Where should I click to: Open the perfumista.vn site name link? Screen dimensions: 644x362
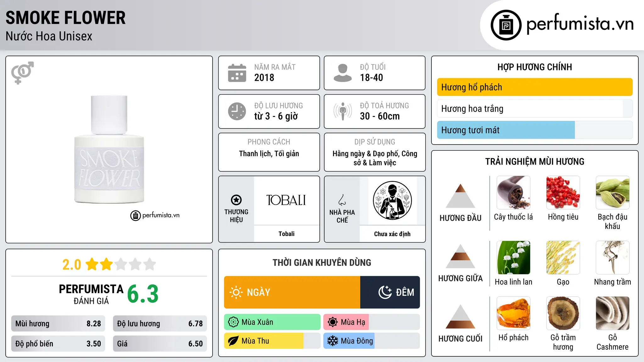580,24
